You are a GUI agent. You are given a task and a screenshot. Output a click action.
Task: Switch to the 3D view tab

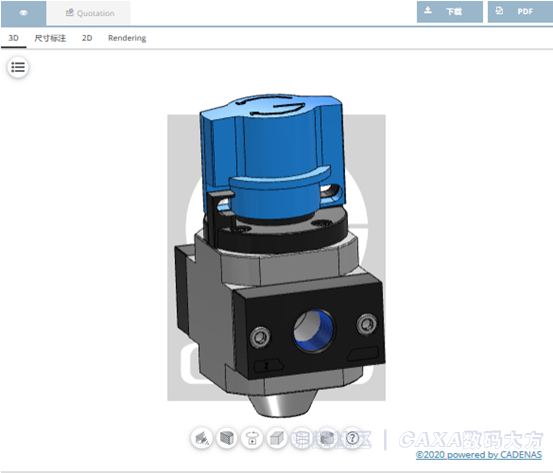tap(13, 38)
